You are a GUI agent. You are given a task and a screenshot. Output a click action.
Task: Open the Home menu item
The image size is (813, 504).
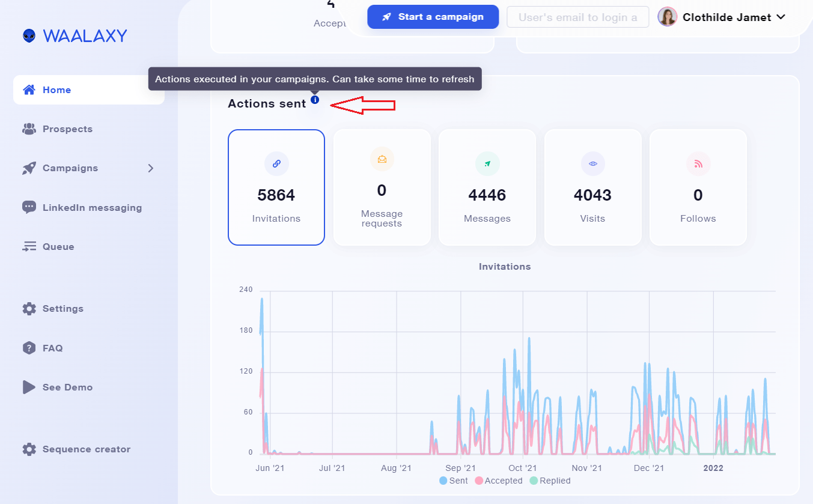click(89, 90)
